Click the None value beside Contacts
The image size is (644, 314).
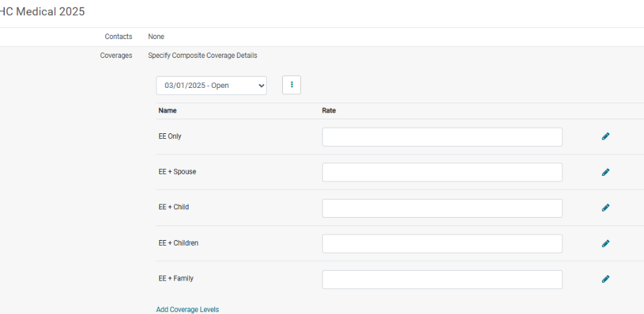[x=156, y=36]
